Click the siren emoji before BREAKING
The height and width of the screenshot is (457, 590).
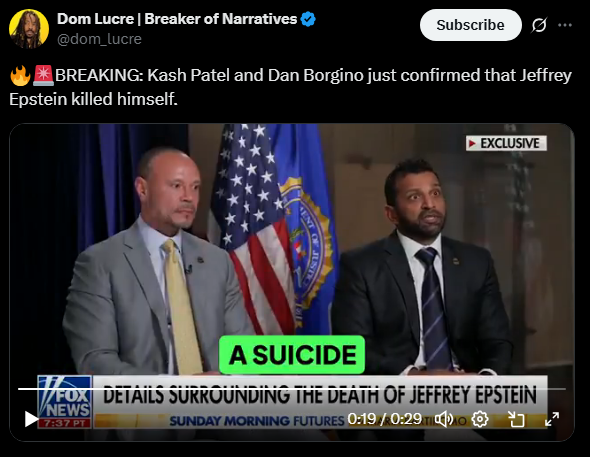click(43, 75)
